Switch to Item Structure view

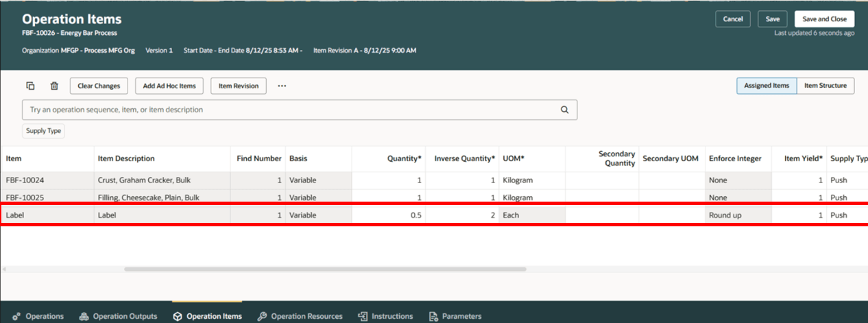[x=825, y=86]
